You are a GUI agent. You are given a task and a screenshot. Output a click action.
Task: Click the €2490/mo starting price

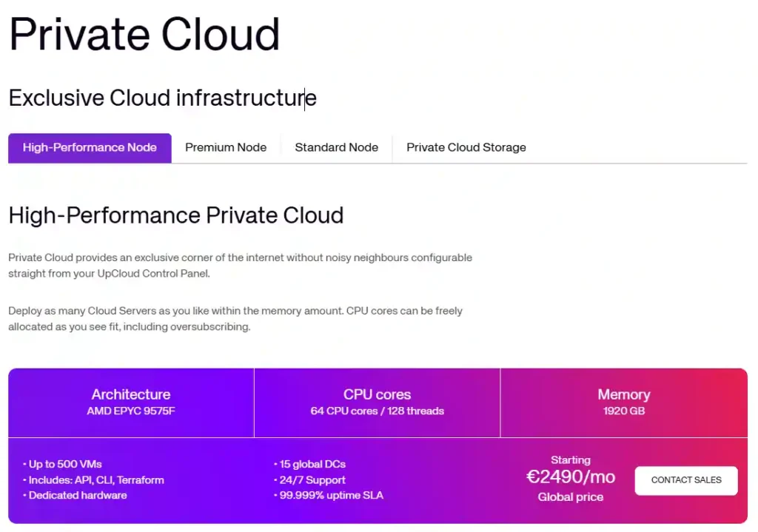tap(571, 477)
